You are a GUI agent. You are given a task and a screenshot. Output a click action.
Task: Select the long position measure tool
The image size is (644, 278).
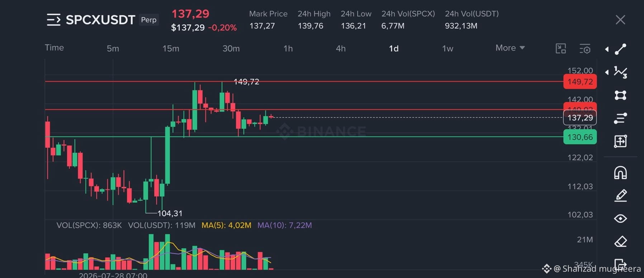[620, 141]
